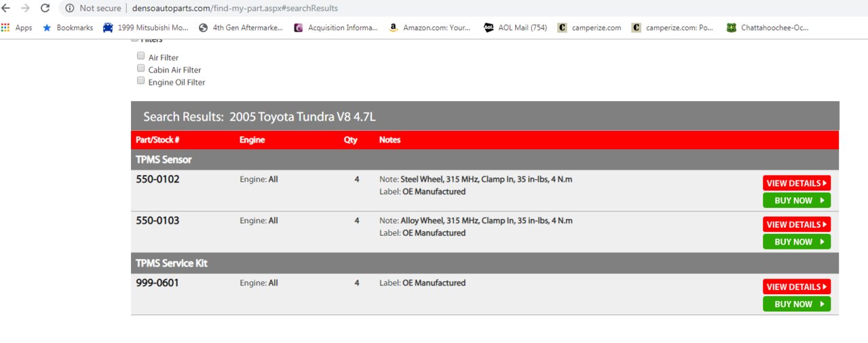The height and width of the screenshot is (343, 868).
Task: Go back with the browser back arrow
Action: coord(6,8)
